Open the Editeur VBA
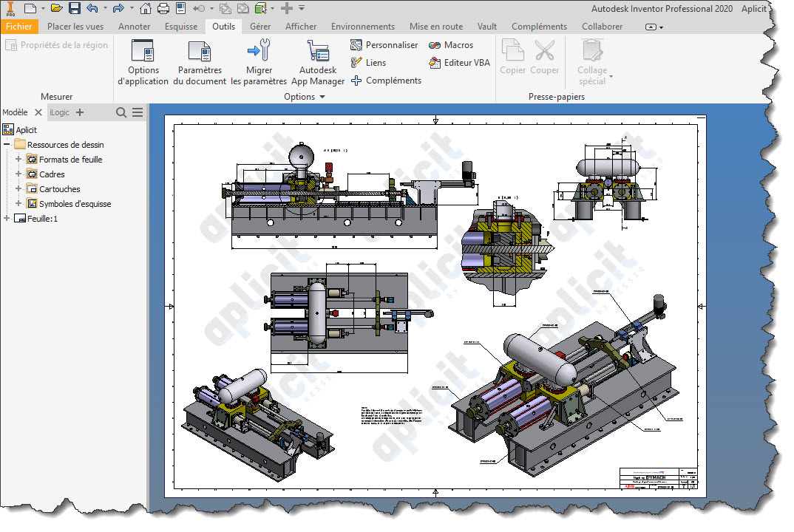Viewport: 794px width, 532px height. 459,63
